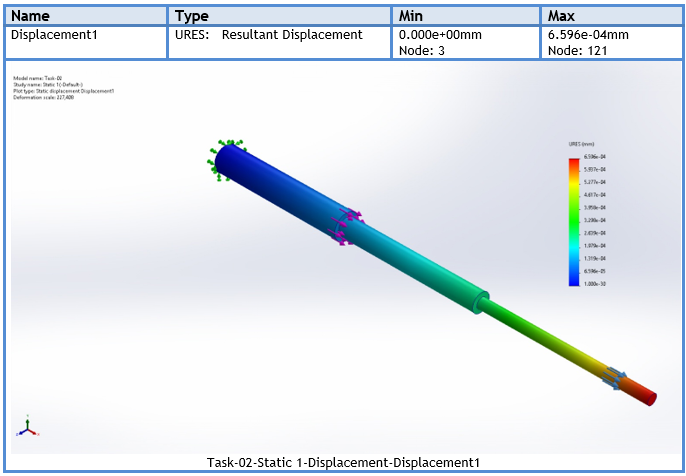Select the blue force arrows near red tip
The width and height of the screenshot is (686, 476).
coord(614,378)
